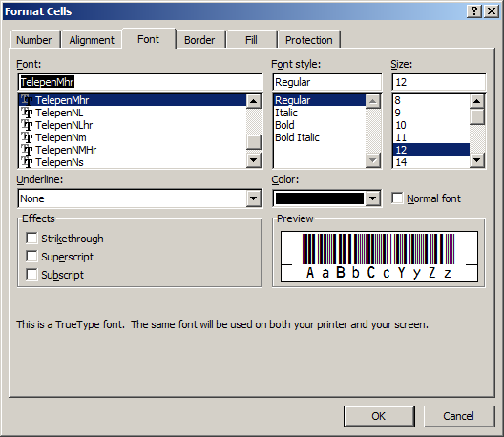Click the Cancel button
Image resolution: width=504 pixels, height=437 pixels.
point(459,416)
